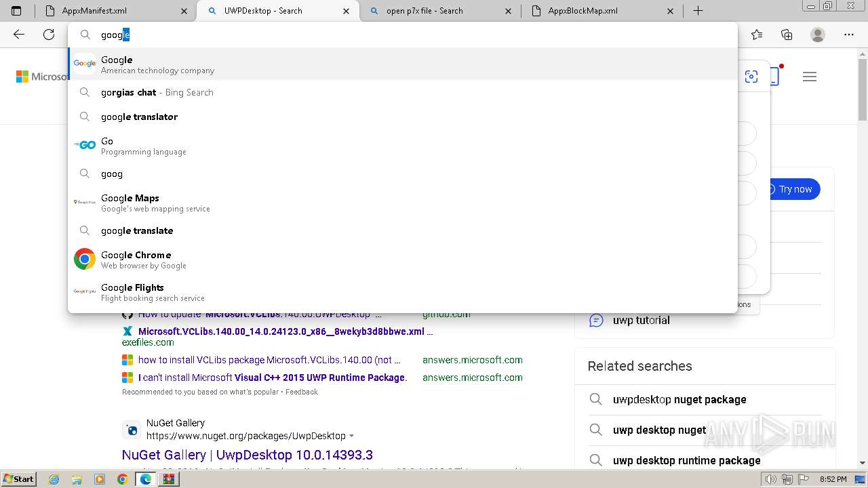Choose the Google Flights suggestion

click(403, 292)
